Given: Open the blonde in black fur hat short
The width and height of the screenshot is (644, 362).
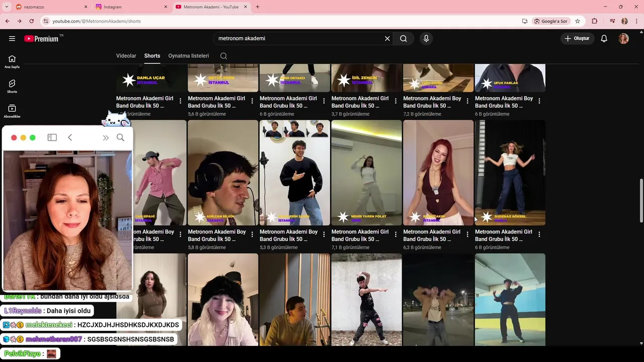Looking at the screenshot, I should [223, 300].
